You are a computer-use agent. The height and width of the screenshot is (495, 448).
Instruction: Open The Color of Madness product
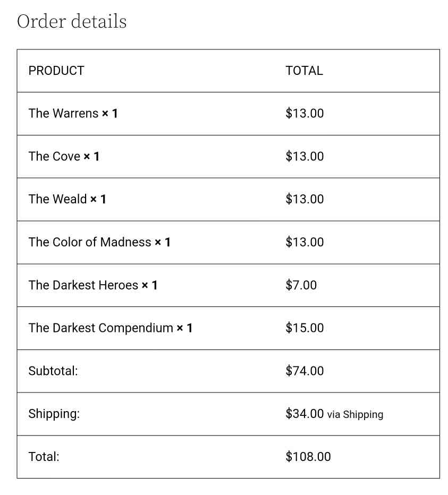[x=90, y=242]
